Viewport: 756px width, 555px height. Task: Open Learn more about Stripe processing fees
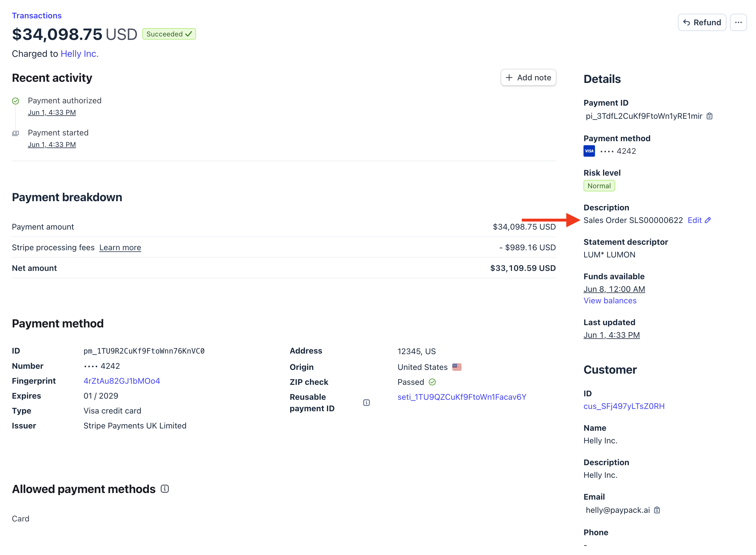pyautogui.click(x=120, y=248)
